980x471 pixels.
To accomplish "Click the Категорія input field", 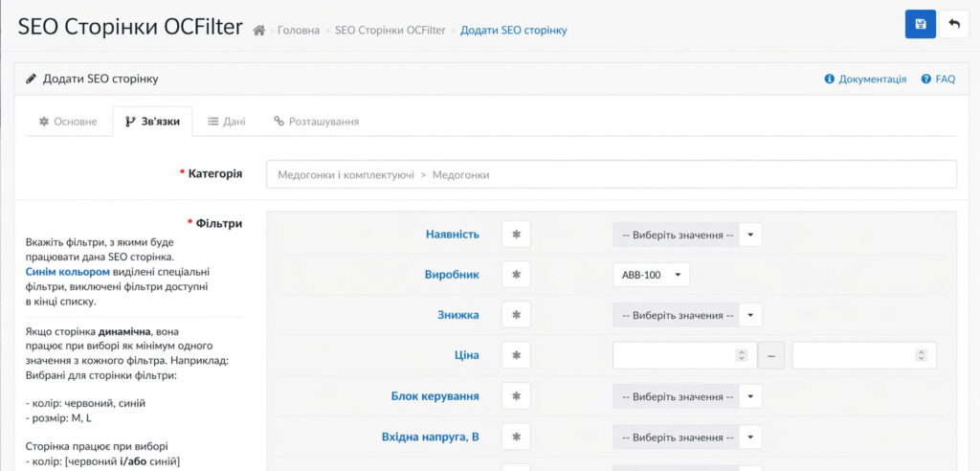I will [x=611, y=174].
